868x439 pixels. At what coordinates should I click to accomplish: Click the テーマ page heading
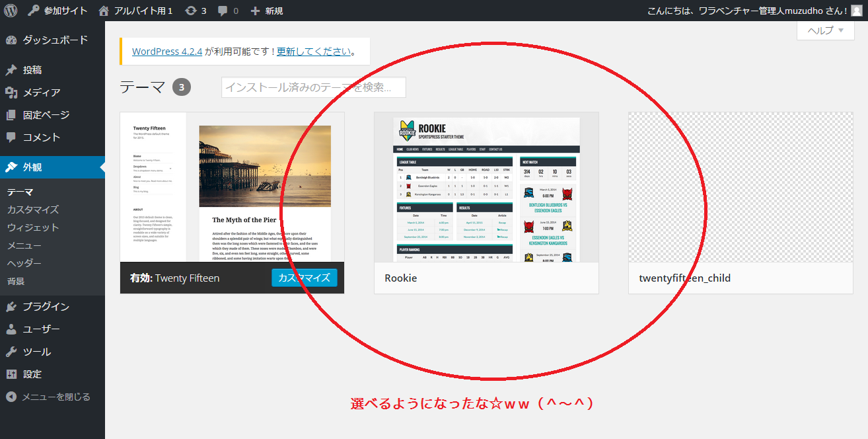pos(143,87)
